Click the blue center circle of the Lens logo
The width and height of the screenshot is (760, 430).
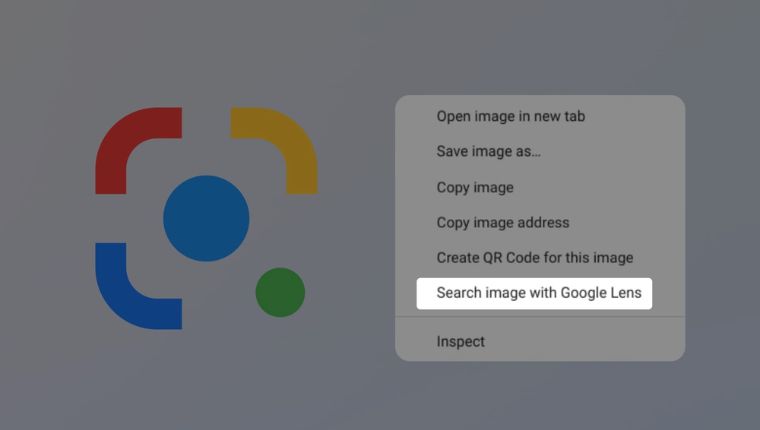(x=206, y=218)
